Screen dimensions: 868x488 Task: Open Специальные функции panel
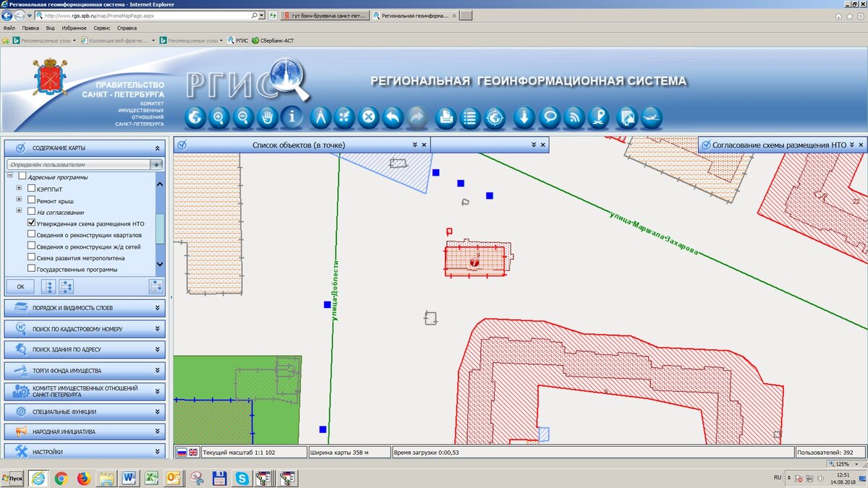point(85,411)
